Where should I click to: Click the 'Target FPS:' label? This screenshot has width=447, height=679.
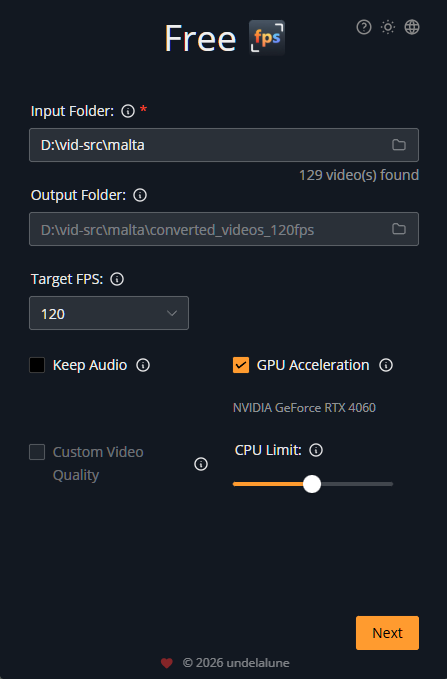(x=67, y=279)
